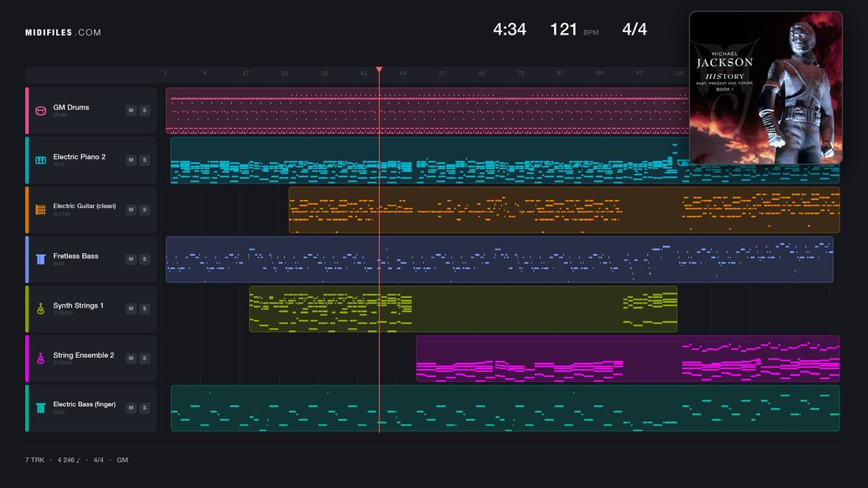The image size is (868, 488).
Task: Select the Electric Guitar (clean) track name
Action: click(x=84, y=206)
